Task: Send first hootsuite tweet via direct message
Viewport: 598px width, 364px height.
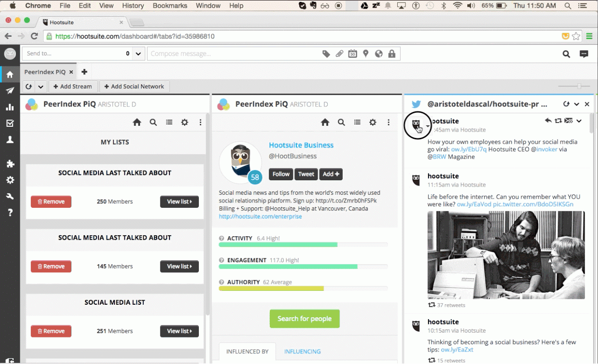Action: 569,121
